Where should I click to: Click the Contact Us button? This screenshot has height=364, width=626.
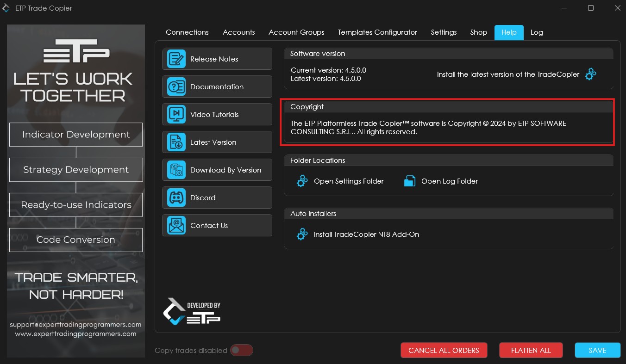coord(217,226)
